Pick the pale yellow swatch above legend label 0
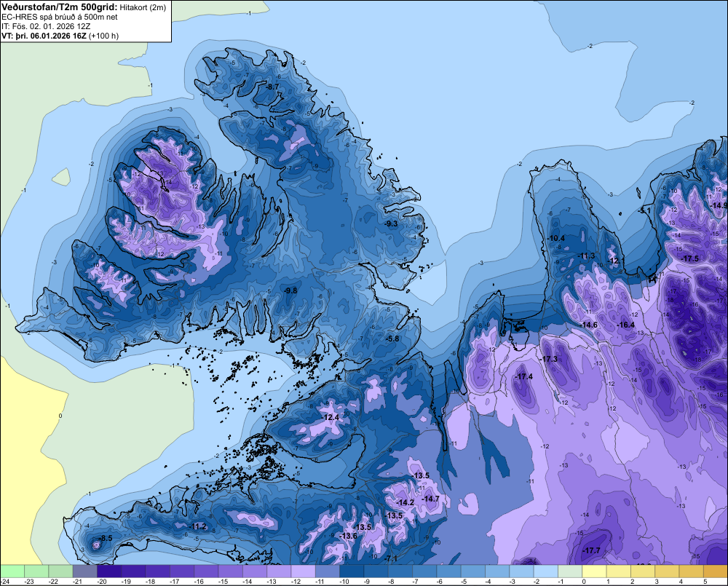 (x=594, y=571)
